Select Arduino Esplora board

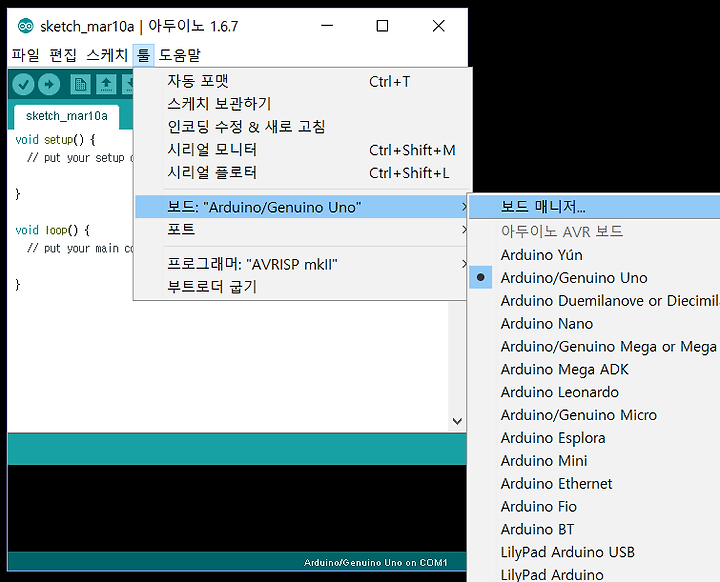pos(595,438)
